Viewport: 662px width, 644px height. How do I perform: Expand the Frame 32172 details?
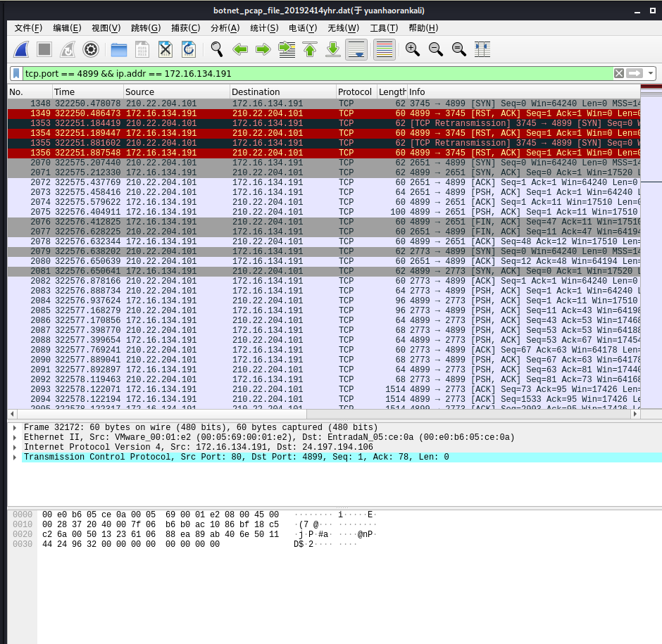click(15, 427)
